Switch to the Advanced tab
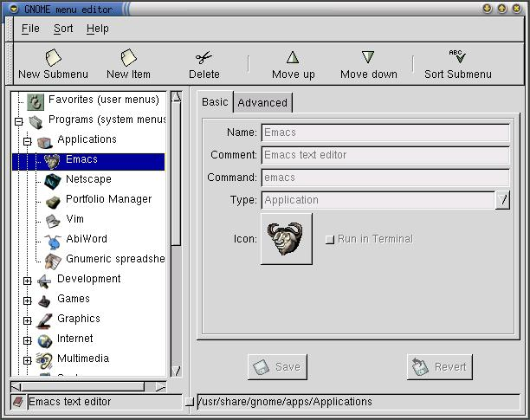The height and width of the screenshot is (420, 530). point(262,103)
